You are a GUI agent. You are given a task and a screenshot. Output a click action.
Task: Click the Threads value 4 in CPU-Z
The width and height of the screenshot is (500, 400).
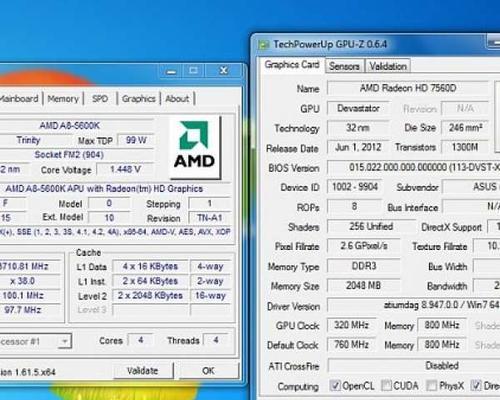tap(216, 340)
